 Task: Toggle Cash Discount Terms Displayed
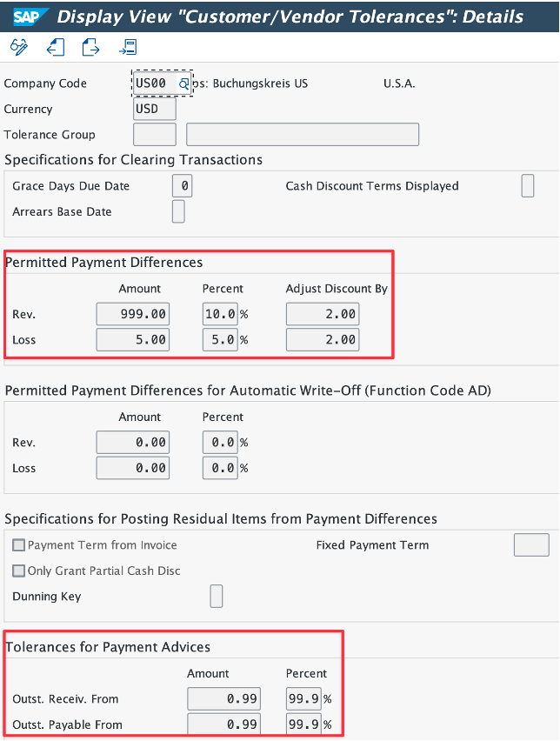528,185
